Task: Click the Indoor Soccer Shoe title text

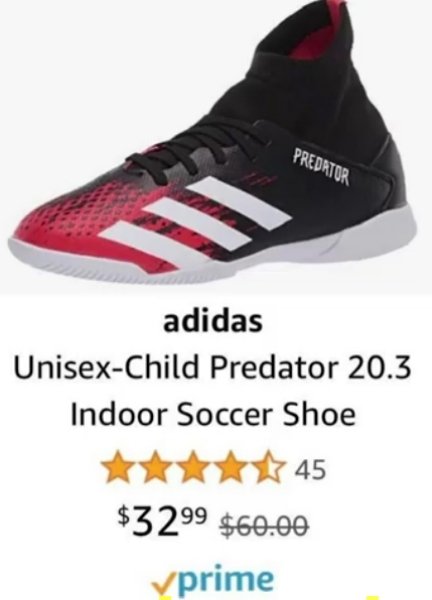Action: coord(213,415)
